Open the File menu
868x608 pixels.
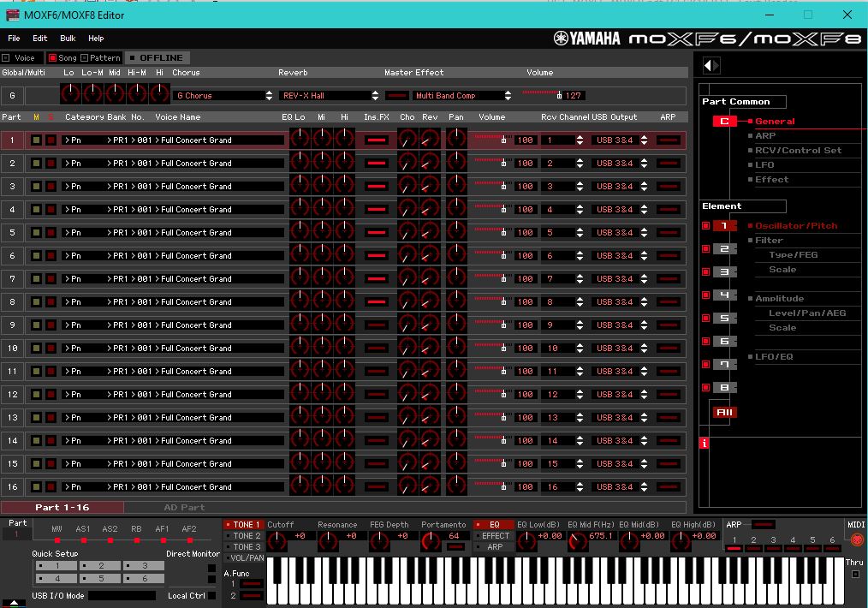pyautogui.click(x=14, y=39)
